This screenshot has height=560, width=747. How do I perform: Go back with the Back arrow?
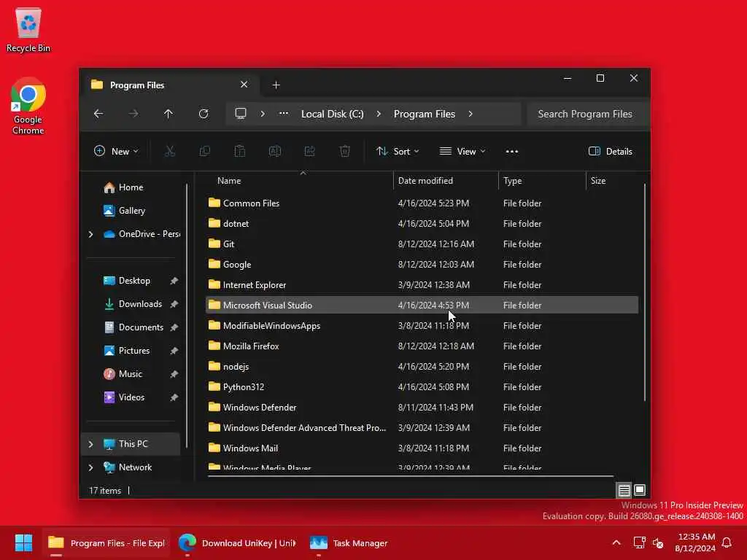[98, 114]
